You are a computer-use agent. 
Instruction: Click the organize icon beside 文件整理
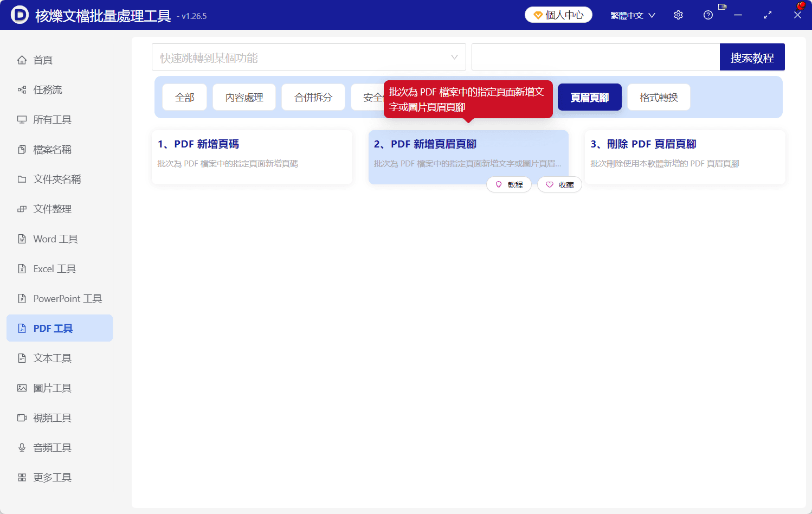pos(22,209)
